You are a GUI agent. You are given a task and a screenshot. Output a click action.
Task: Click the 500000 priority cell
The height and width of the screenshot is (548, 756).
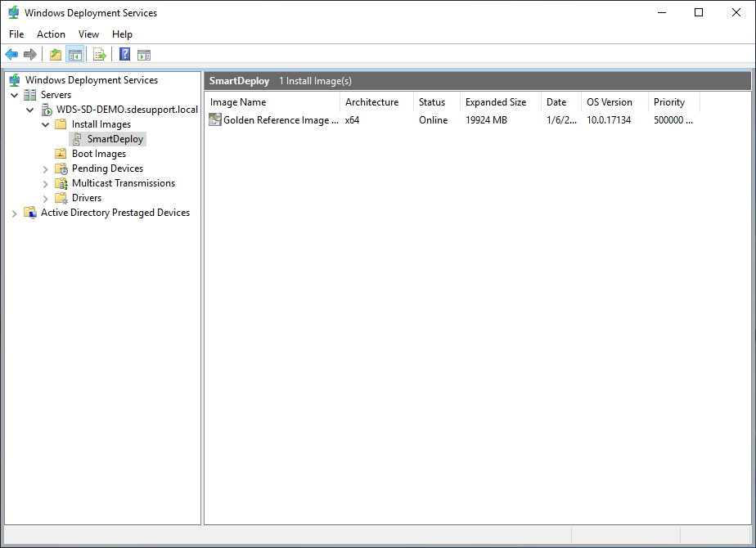pos(673,120)
